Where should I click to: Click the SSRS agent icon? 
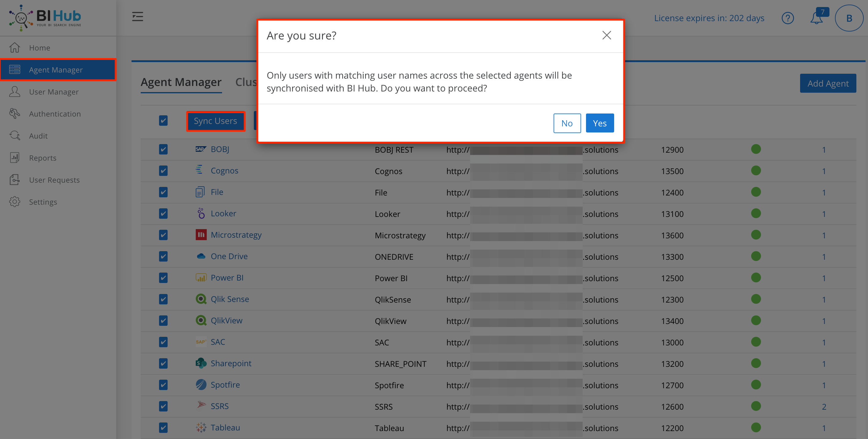click(x=201, y=405)
